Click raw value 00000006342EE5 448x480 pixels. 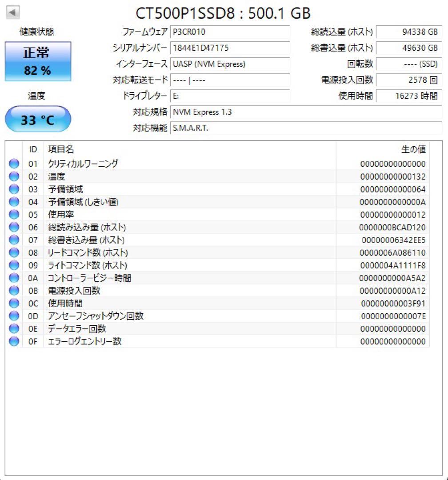point(393,240)
